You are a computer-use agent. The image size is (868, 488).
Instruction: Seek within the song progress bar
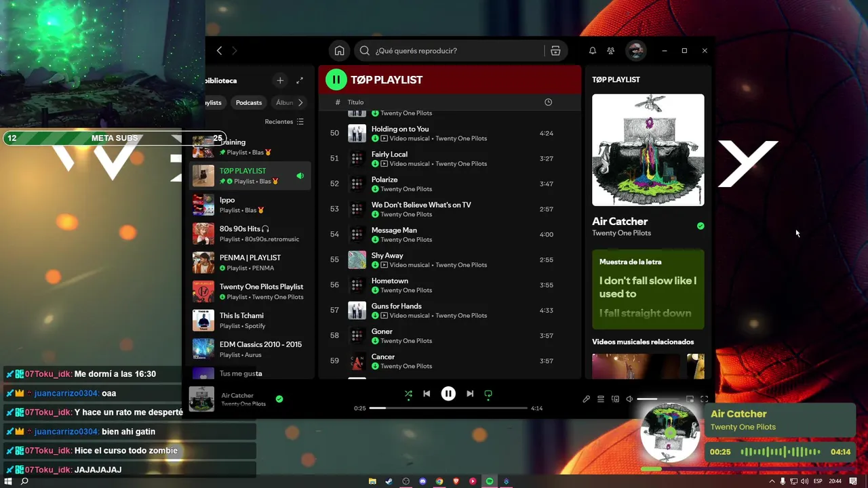(x=448, y=408)
